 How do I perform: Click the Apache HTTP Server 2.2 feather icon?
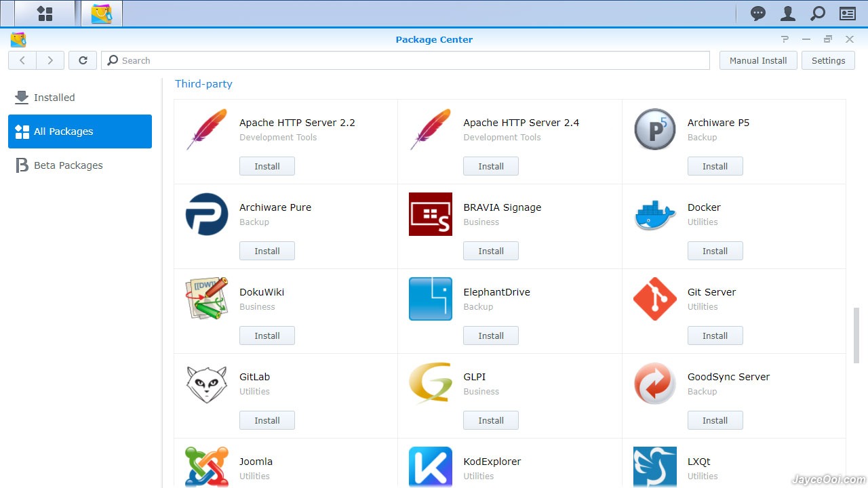(x=207, y=129)
